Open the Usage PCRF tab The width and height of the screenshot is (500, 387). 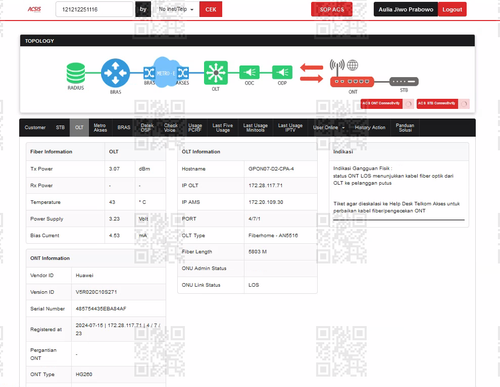tap(195, 128)
